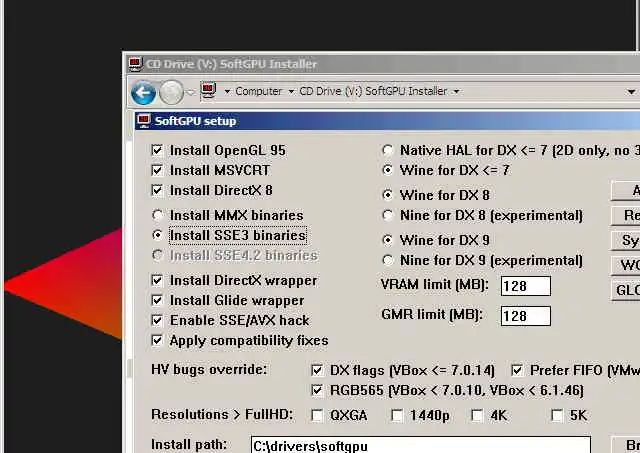This screenshot has height=453, width=640.
Task: Open the recent pages dropdown beside Forward
Action: pos(191,93)
